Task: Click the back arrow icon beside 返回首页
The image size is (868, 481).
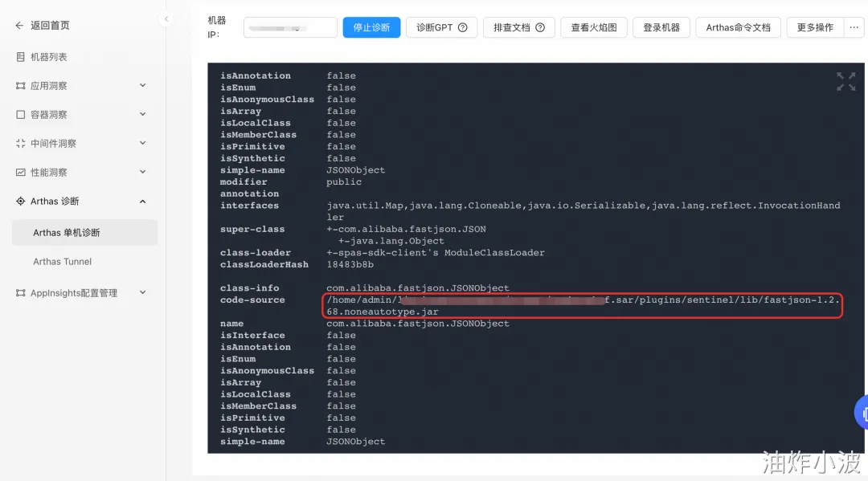Action: [19, 26]
